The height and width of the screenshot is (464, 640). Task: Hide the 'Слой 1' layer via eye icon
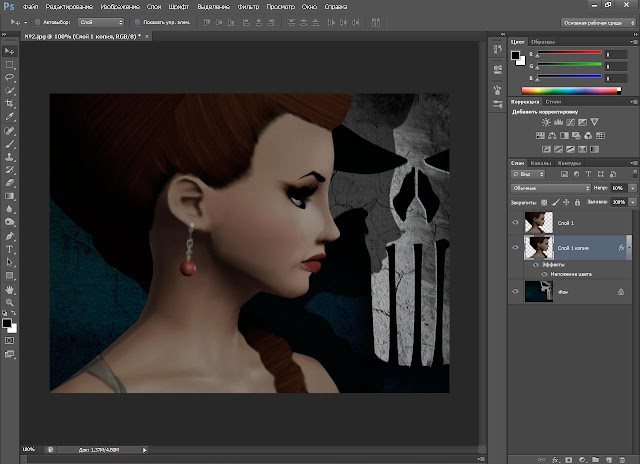(515, 221)
